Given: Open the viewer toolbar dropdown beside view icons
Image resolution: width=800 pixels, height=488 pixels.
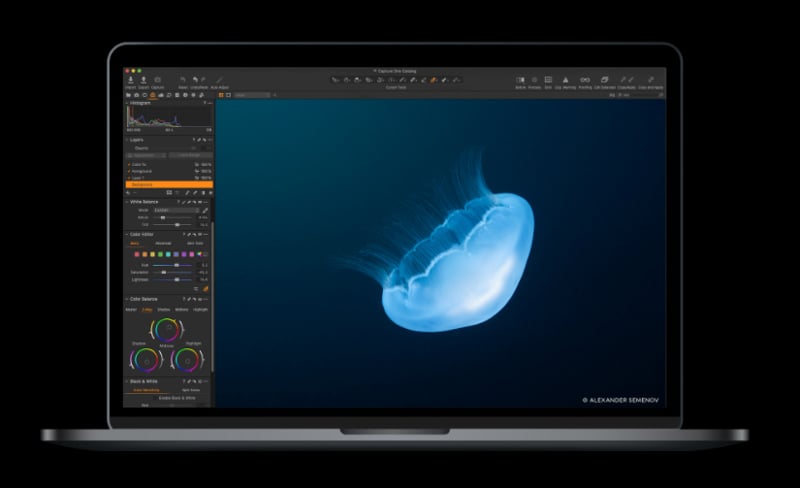Looking at the screenshot, I should pyautogui.click(x=252, y=95).
